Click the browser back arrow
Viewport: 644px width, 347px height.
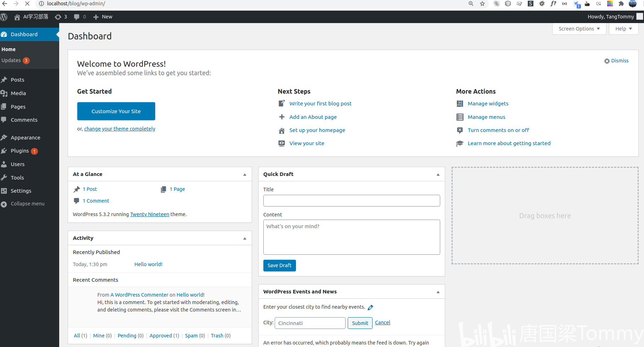click(x=5, y=4)
